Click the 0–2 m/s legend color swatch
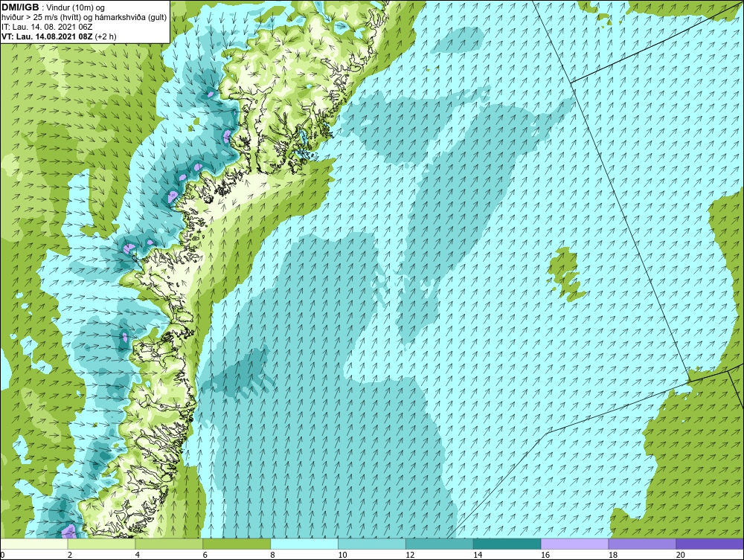 tap(34, 544)
